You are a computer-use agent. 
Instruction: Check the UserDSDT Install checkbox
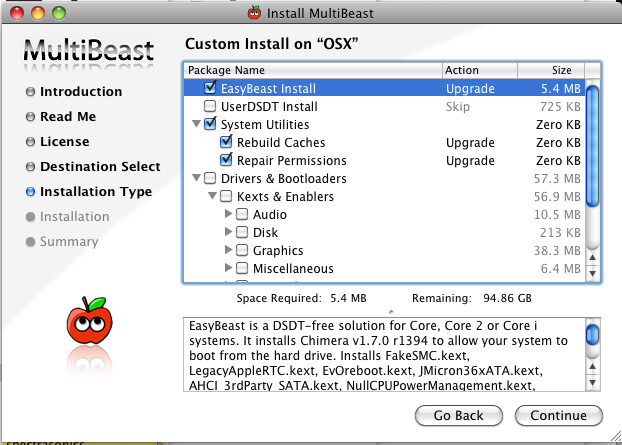(x=210, y=106)
